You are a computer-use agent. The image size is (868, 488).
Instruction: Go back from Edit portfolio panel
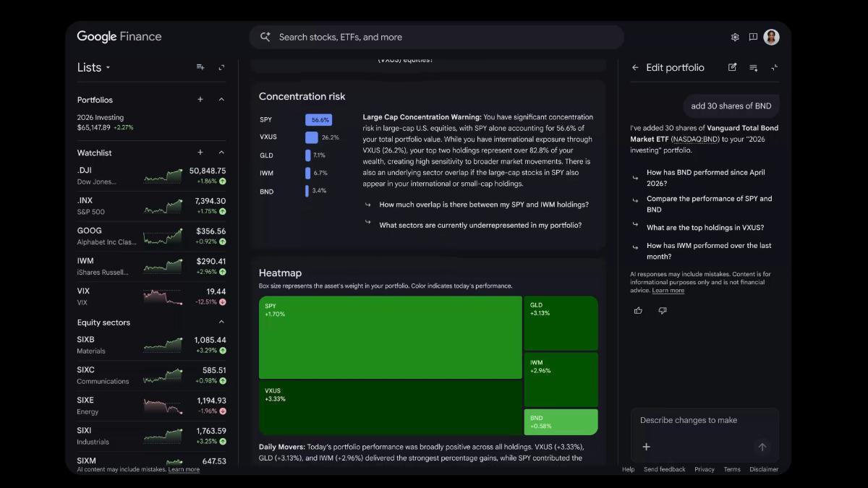[635, 67]
